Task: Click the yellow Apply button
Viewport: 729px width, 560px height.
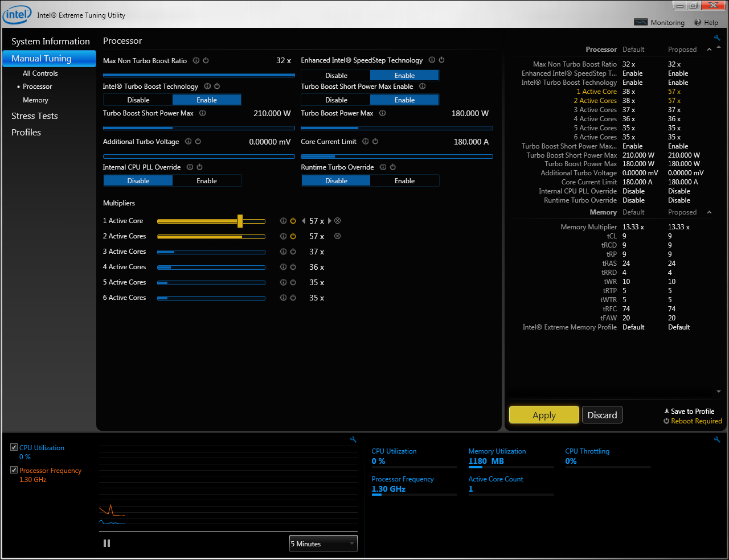Action: tap(544, 415)
